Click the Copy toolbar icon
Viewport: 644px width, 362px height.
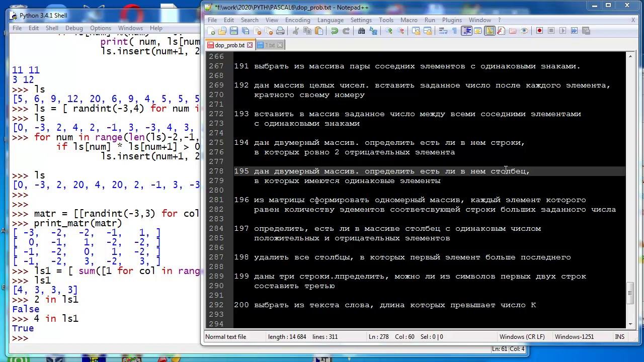(307, 31)
